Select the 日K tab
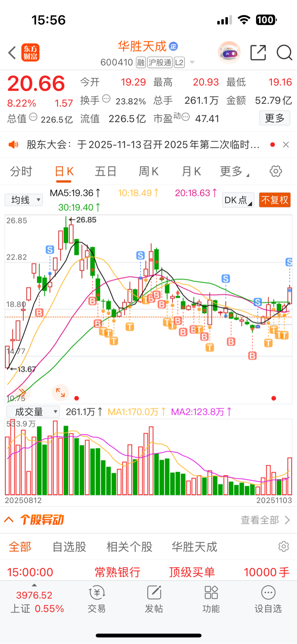 [x=64, y=172]
